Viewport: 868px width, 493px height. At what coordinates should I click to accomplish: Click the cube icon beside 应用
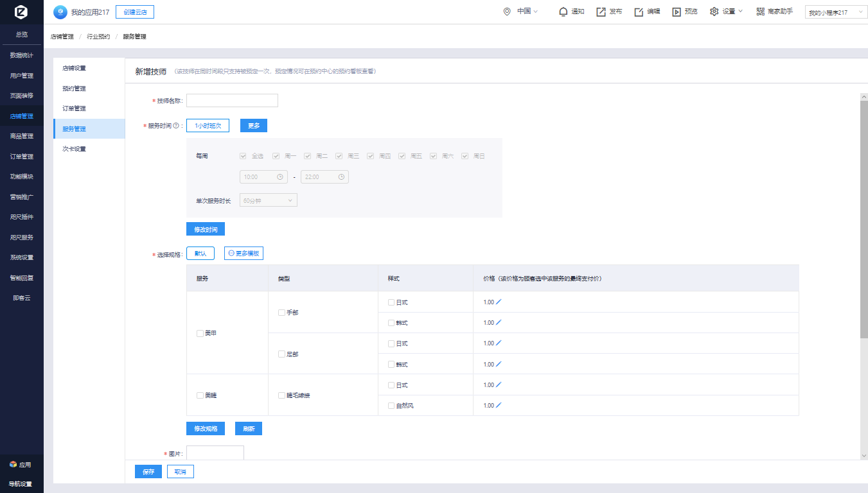13,464
